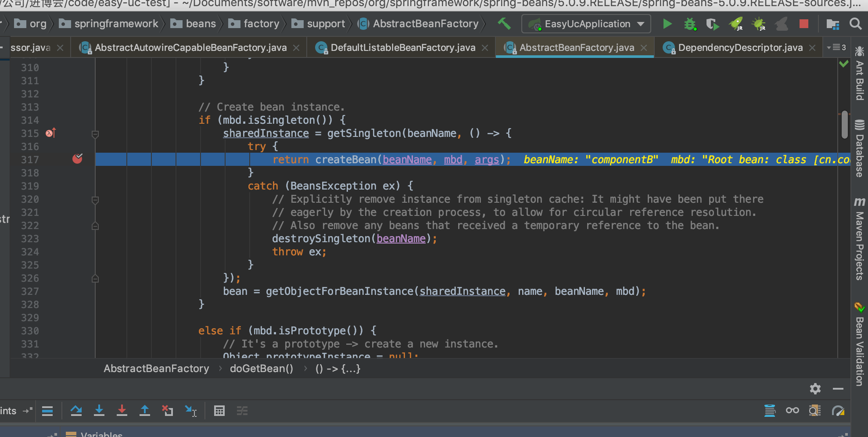Hide the debug tool window minus icon
This screenshot has width=868, height=437.
[838, 389]
